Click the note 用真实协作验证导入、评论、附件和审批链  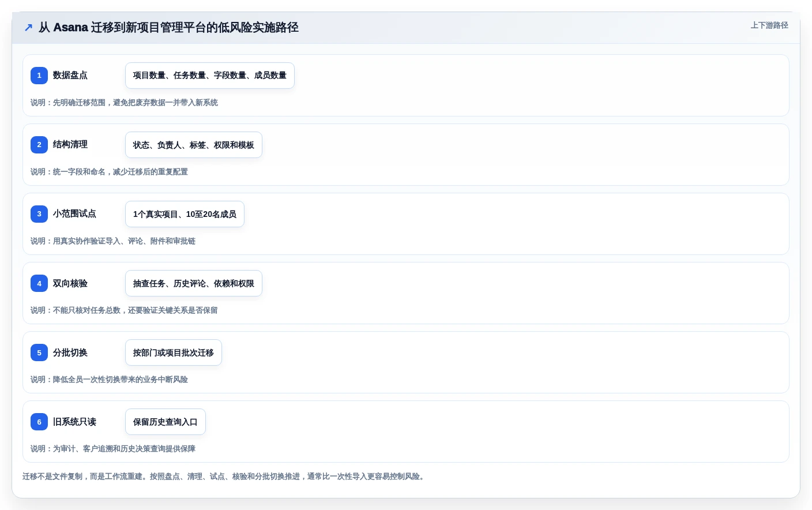pos(113,241)
